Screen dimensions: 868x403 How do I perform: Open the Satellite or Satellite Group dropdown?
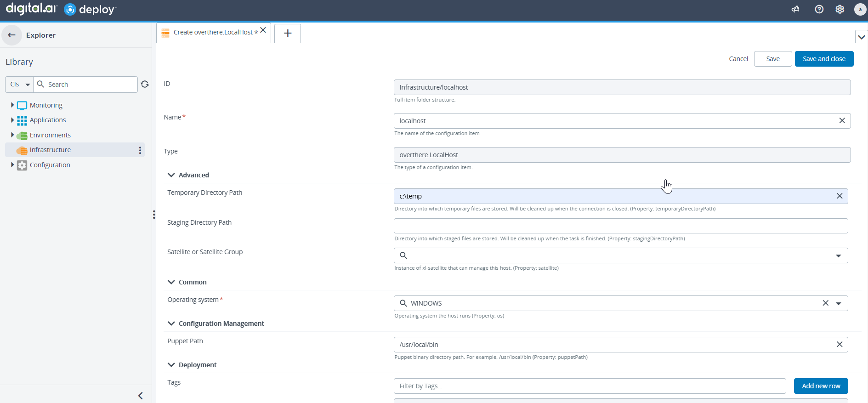click(x=838, y=255)
